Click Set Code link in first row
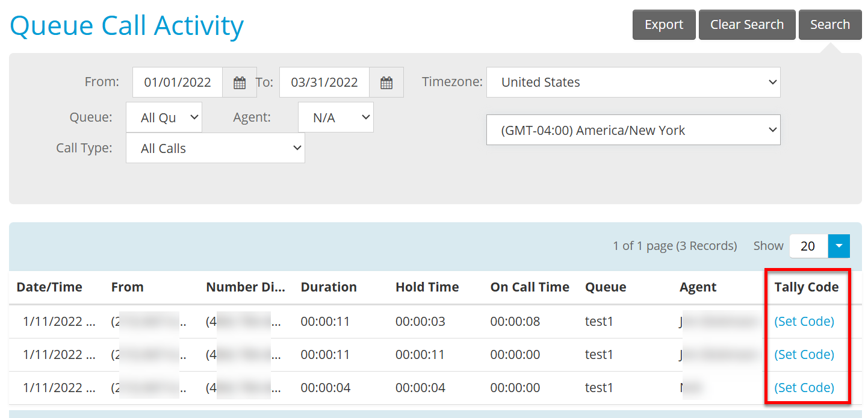 pyautogui.click(x=804, y=321)
